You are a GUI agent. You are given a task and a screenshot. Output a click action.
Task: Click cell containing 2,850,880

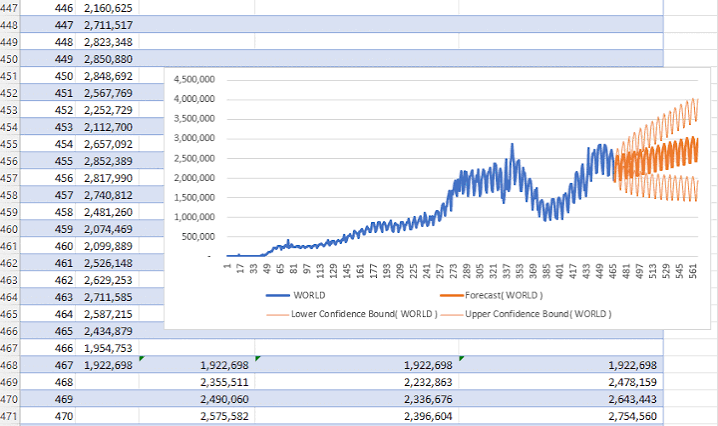click(x=108, y=59)
